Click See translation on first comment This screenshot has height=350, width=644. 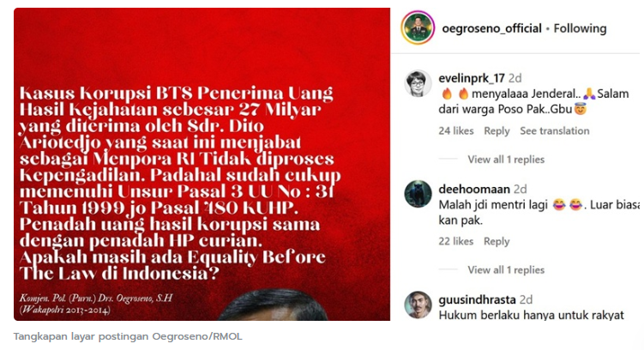coord(555,130)
